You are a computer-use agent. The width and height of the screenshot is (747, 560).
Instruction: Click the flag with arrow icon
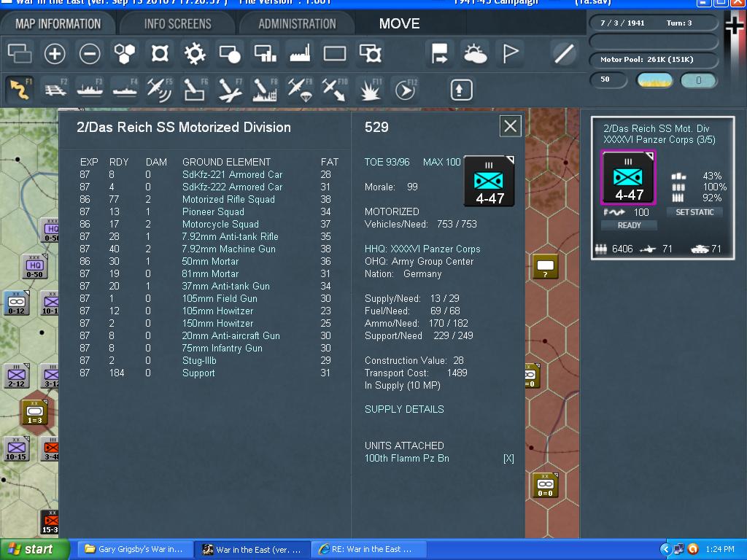439,53
